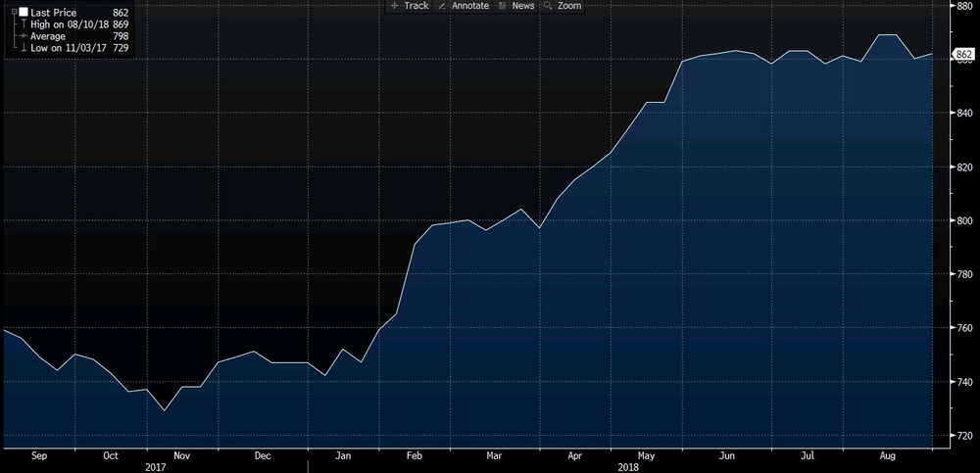Click the Track crosshair icon

click(394, 6)
